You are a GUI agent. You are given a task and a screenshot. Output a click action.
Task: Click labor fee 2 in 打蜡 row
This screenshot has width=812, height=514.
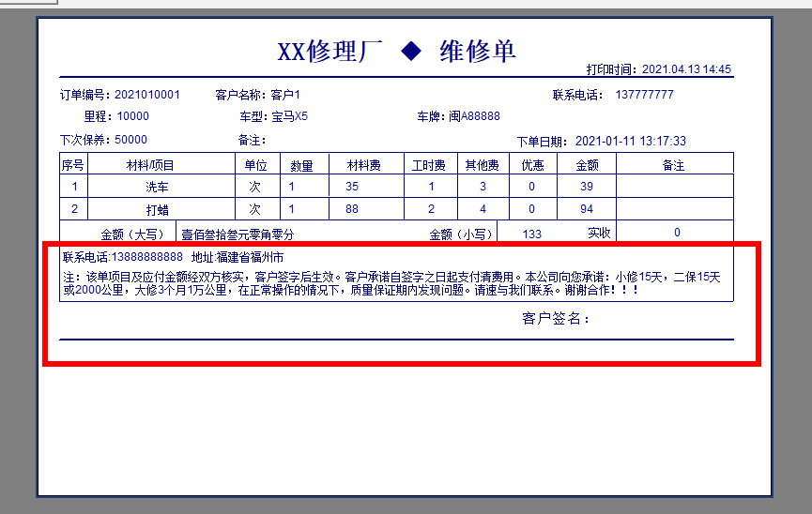(432, 209)
